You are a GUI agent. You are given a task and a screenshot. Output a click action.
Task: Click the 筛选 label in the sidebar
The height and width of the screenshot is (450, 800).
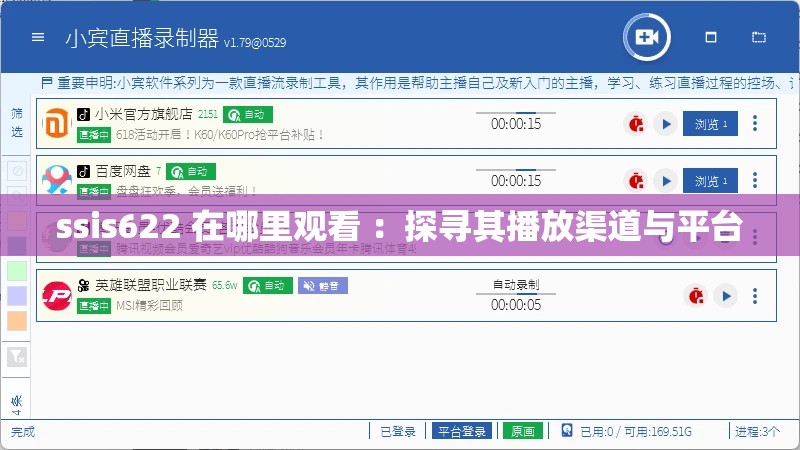coord(17,122)
